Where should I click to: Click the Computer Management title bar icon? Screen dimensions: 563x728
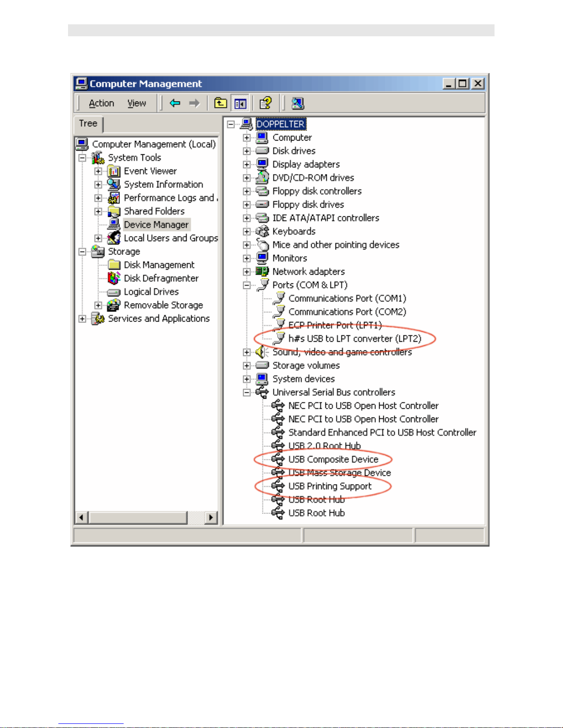point(81,84)
